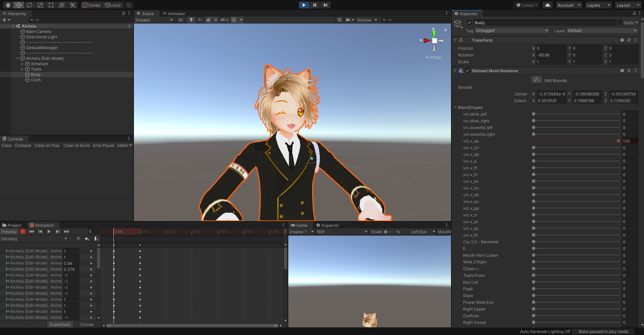The height and width of the screenshot is (335, 644).
Task: Select the Game tab
Action: (299, 225)
